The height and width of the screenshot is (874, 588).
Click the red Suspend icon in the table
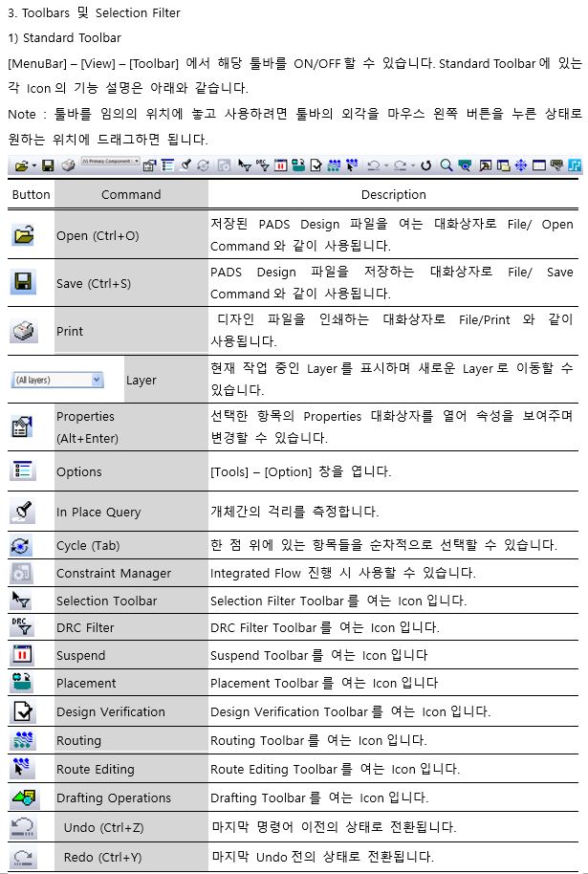(x=22, y=655)
